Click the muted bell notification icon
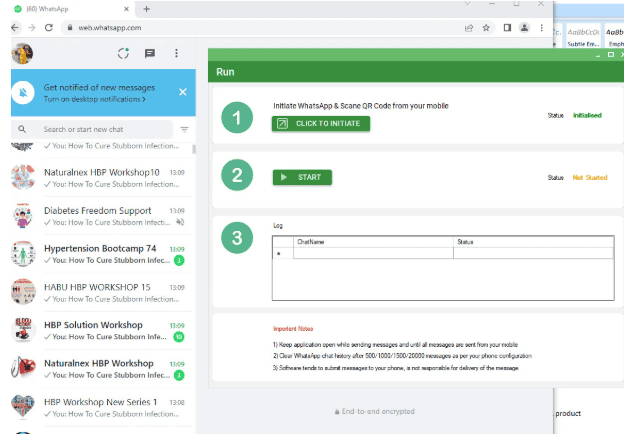Image resolution: width=627 pixels, height=438 pixels. pyautogui.click(x=23, y=92)
